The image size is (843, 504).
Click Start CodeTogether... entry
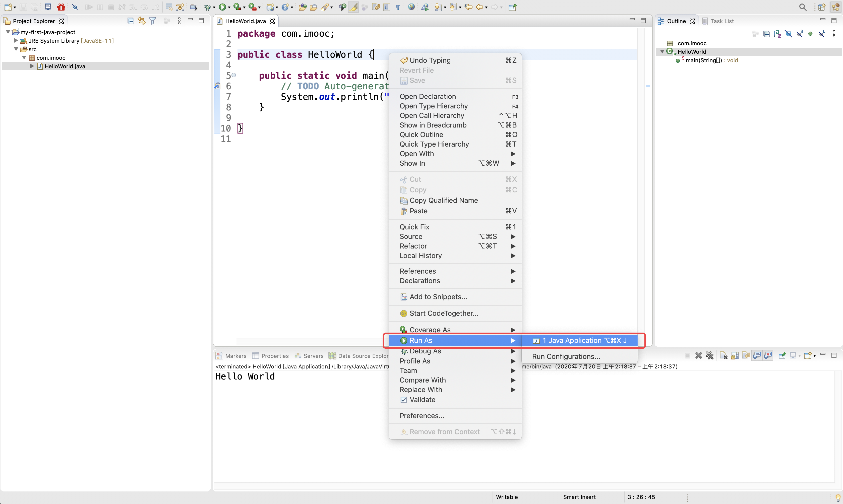point(455,313)
